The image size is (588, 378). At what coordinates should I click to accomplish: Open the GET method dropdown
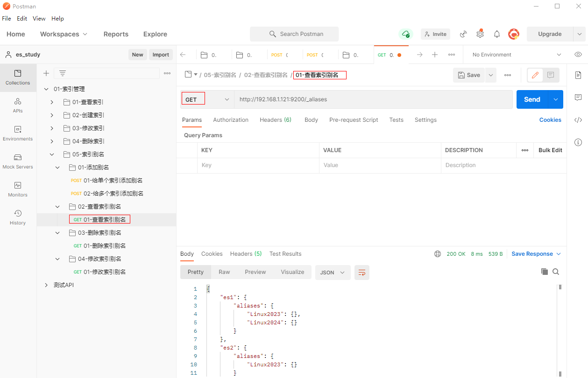click(207, 99)
